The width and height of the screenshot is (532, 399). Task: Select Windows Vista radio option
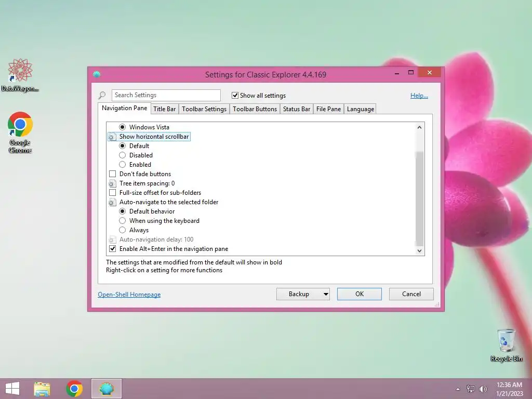coord(123,127)
